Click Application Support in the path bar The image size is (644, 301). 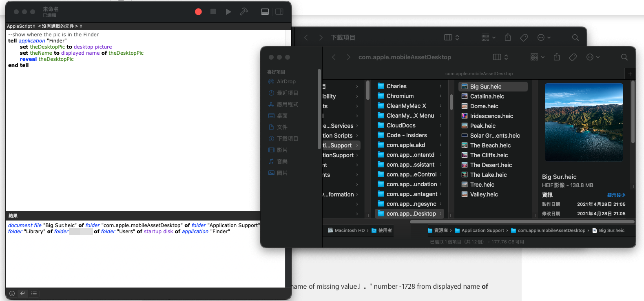click(479, 230)
